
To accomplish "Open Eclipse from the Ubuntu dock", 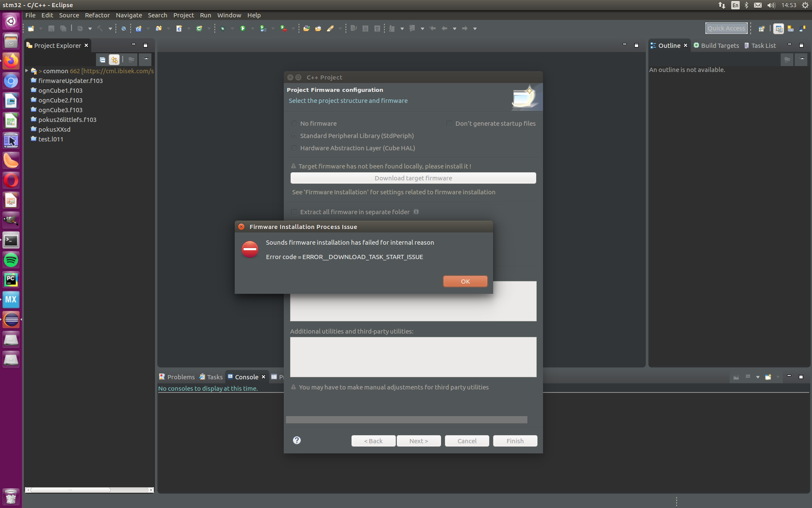I will click(x=11, y=320).
